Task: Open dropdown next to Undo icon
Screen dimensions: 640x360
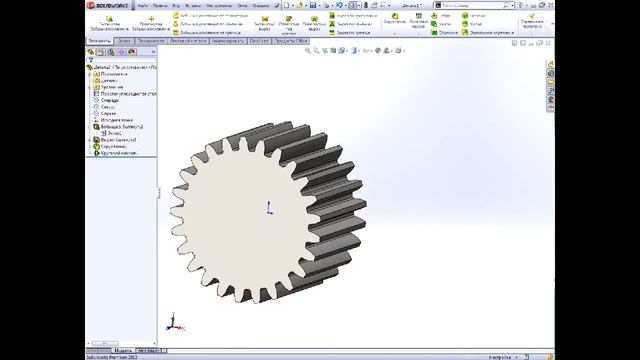Action: click(345, 6)
